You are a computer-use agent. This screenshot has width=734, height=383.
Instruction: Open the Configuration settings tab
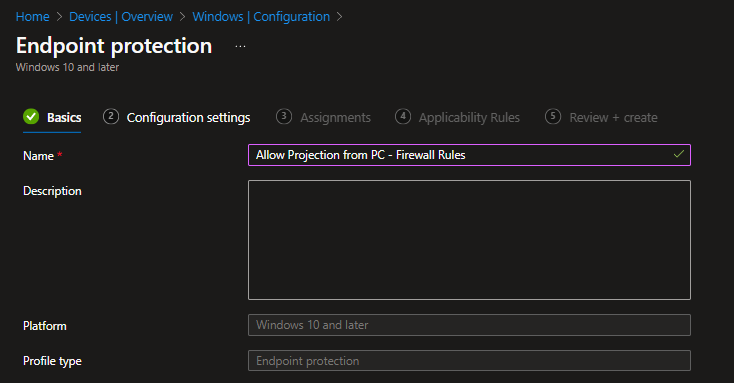(188, 118)
